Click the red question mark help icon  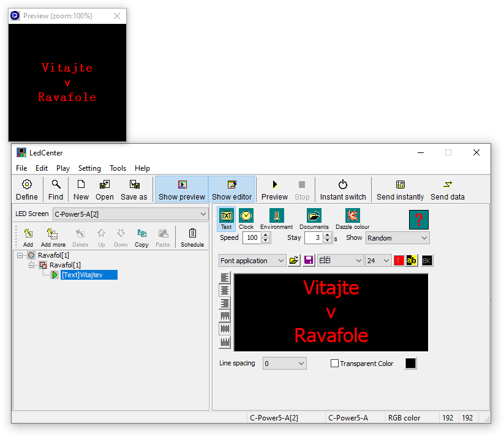tap(418, 220)
